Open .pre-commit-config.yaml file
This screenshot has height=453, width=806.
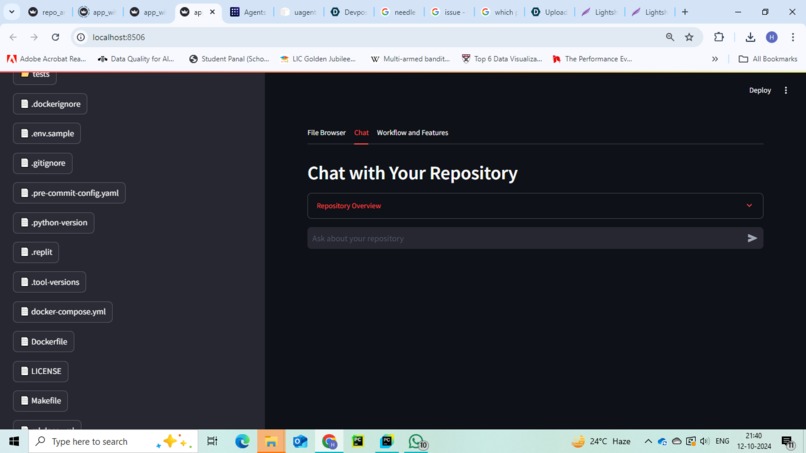[69, 193]
